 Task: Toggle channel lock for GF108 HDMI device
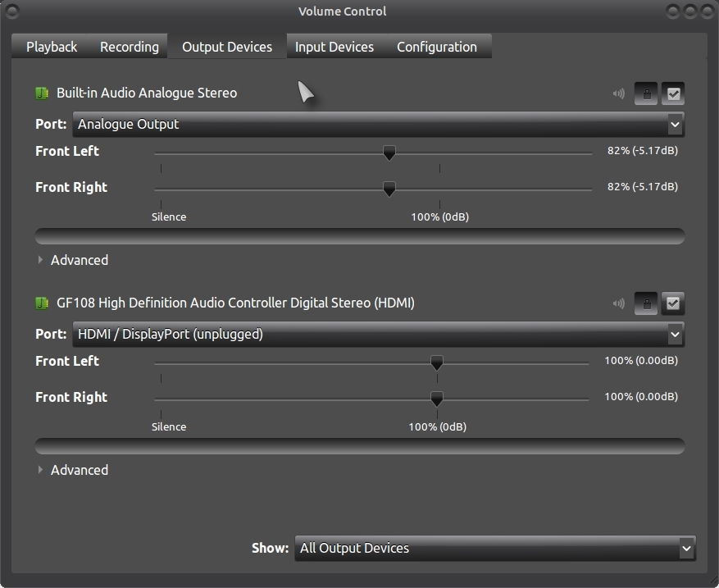tap(646, 303)
